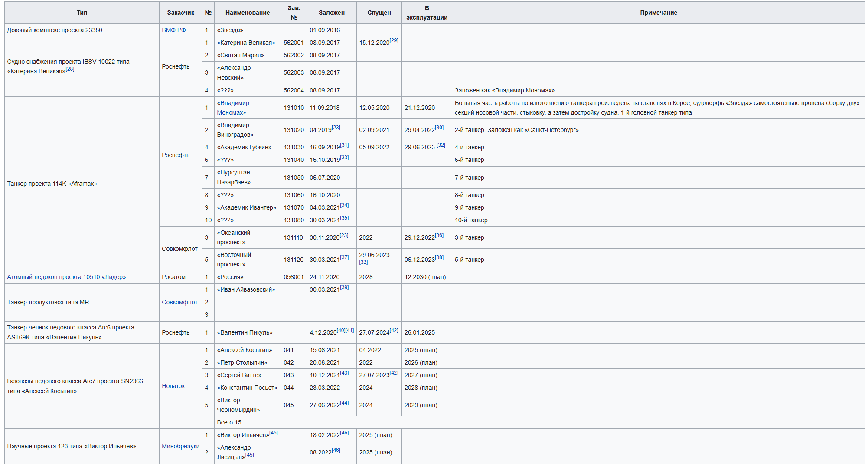This screenshot has height=467, width=868.
Task: Select the 01.09.2016 date cell
Action: pos(332,30)
